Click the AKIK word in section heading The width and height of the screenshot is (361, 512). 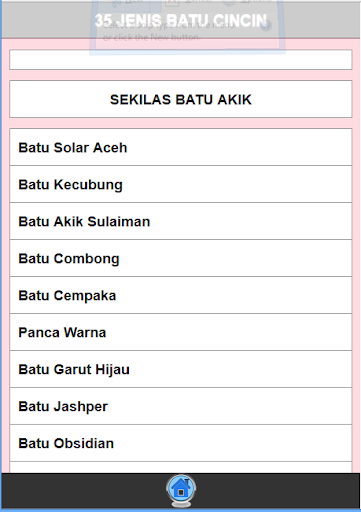click(x=234, y=100)
